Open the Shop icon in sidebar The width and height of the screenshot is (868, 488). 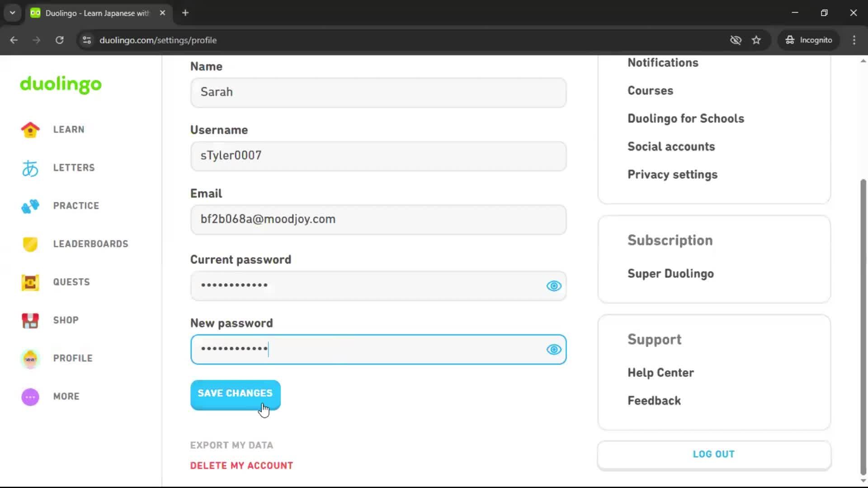[x=29, y=320]
